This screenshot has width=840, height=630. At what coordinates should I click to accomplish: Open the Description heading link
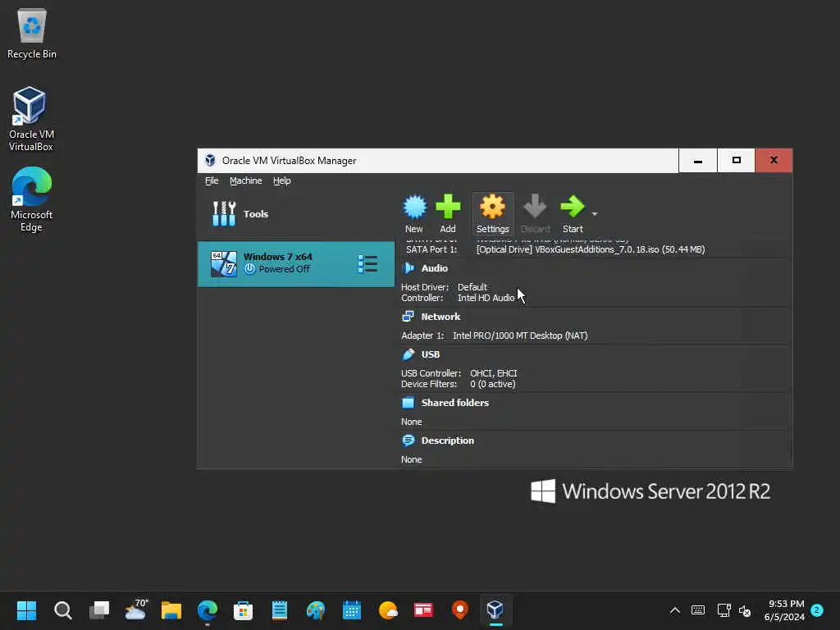tap(447, 441)
